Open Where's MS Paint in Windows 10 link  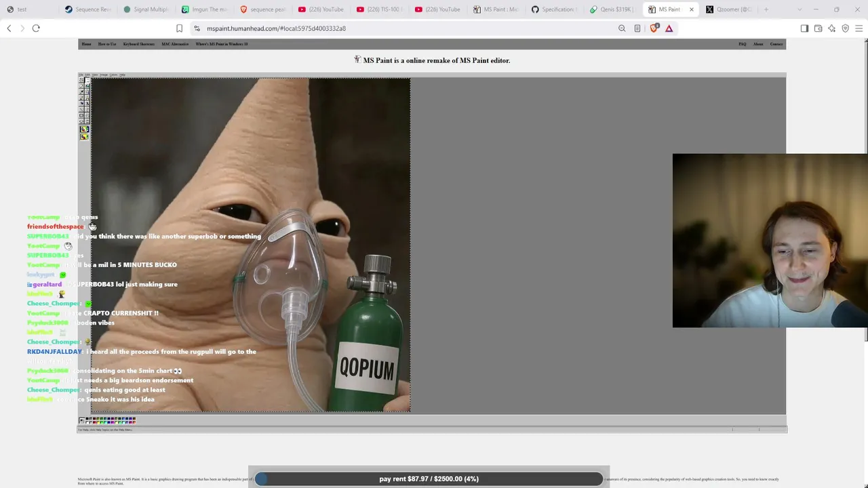[222, 44]
